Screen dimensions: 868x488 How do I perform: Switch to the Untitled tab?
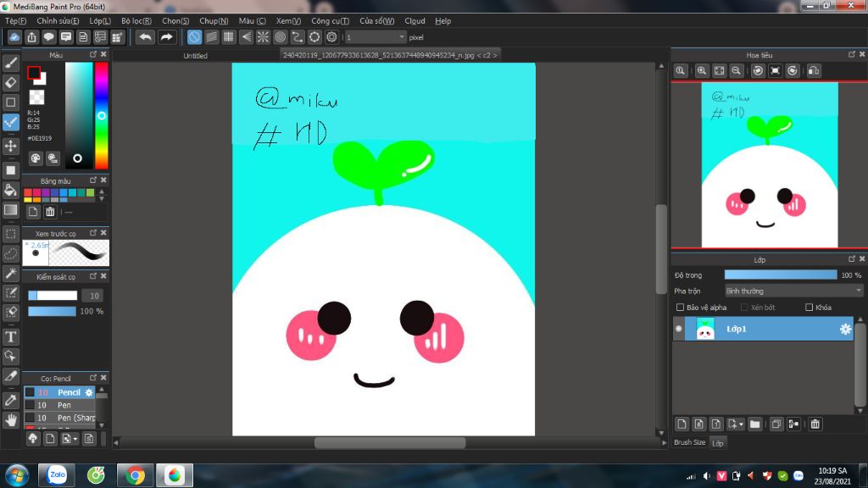pos(196,56)
